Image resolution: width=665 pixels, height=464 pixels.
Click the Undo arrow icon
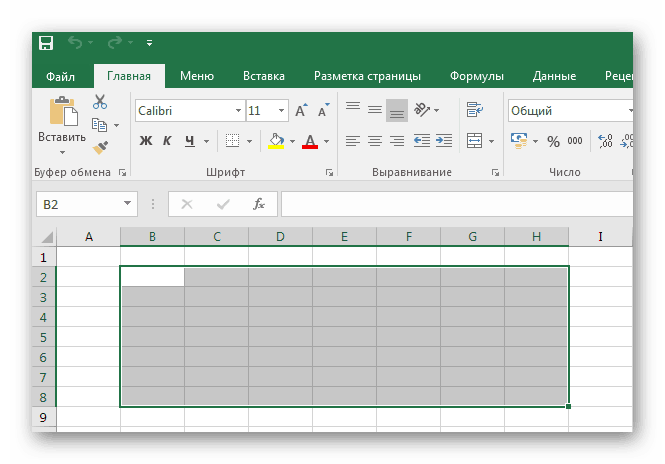(x=75, y=42)
